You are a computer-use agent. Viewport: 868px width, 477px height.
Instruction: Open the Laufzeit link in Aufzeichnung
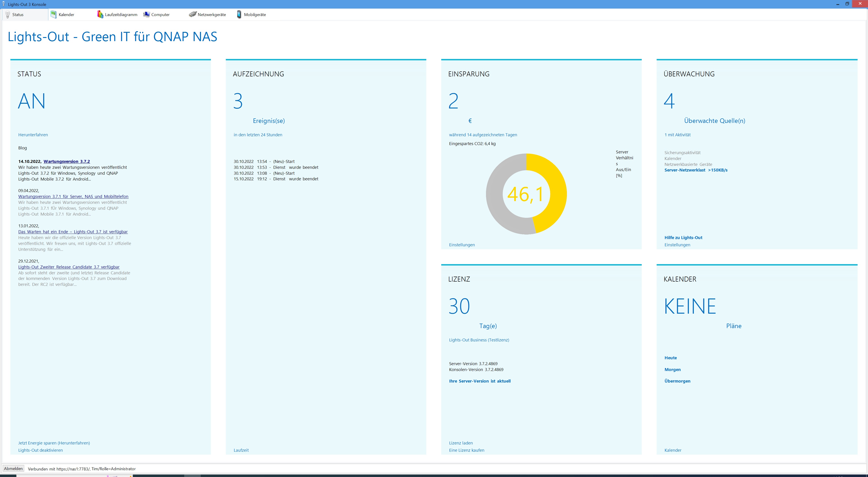[x=241, y=450]
